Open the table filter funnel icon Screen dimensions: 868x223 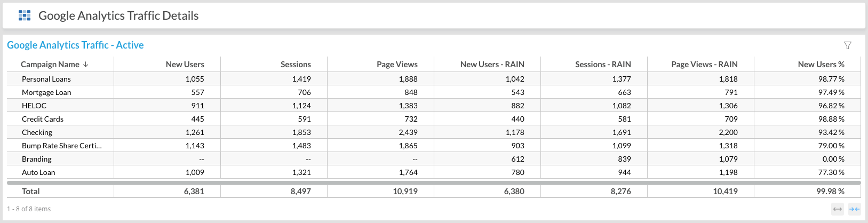pyautogui.click(x=848, y=45)
